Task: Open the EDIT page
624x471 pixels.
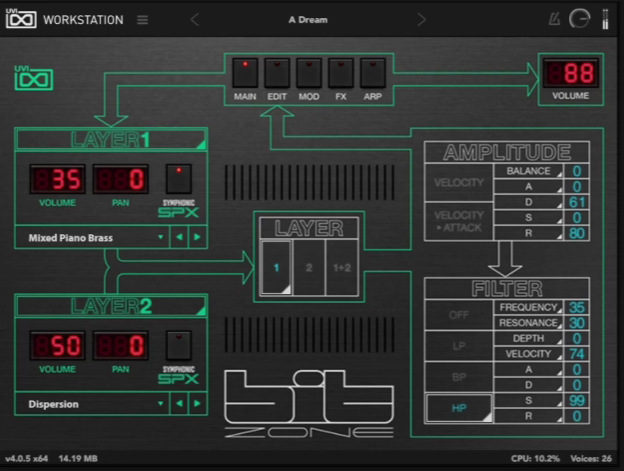Action: click(277, 73)
